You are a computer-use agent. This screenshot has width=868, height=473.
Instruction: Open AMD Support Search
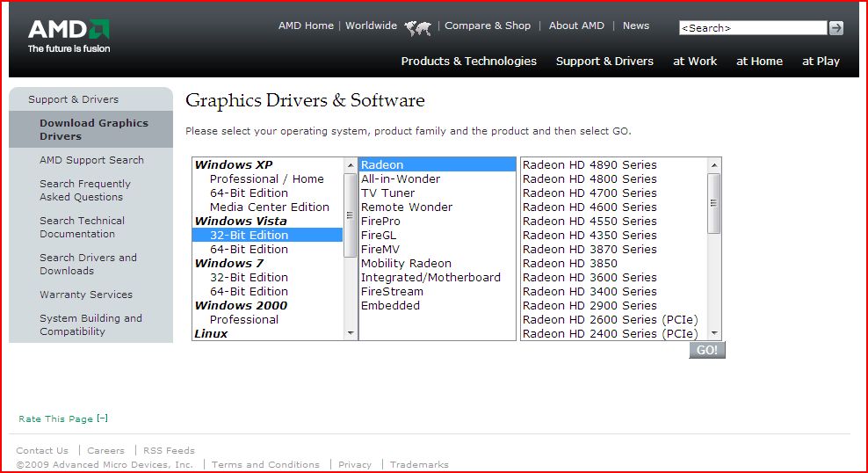(91, 159)
